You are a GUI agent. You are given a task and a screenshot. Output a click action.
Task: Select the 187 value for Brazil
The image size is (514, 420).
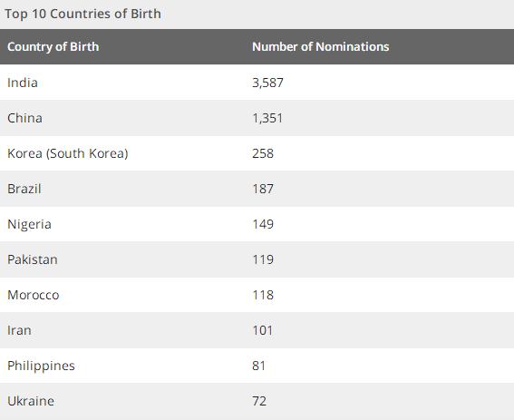point(263,189)
